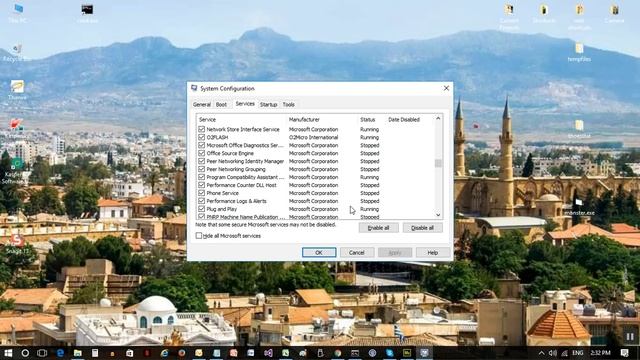Uncheck Peer Networking Identity Manager

pyautogui.click(x=201, y=161)
